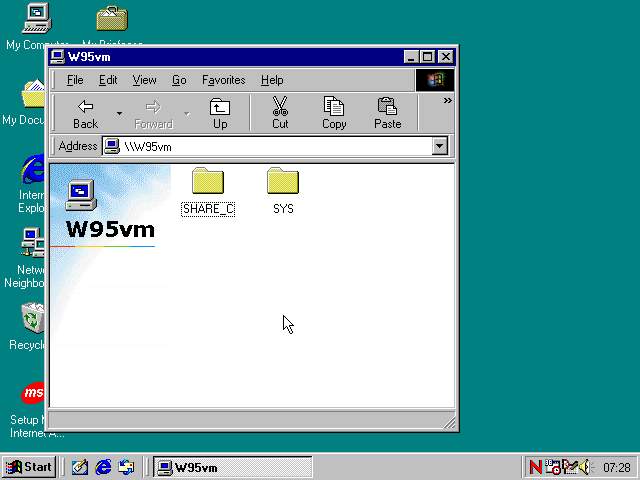Minimize the W95vm window

[x=411, y=57]
